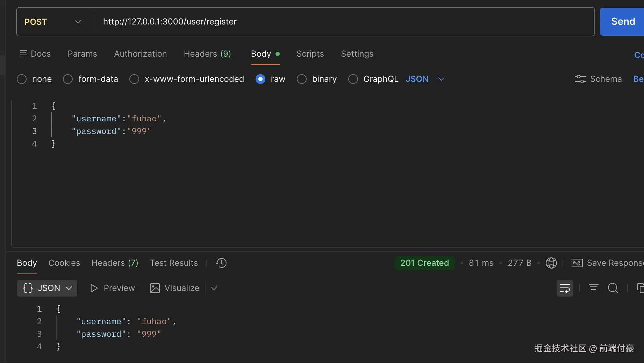Open the Schema settings

click(x=598, y=79)
